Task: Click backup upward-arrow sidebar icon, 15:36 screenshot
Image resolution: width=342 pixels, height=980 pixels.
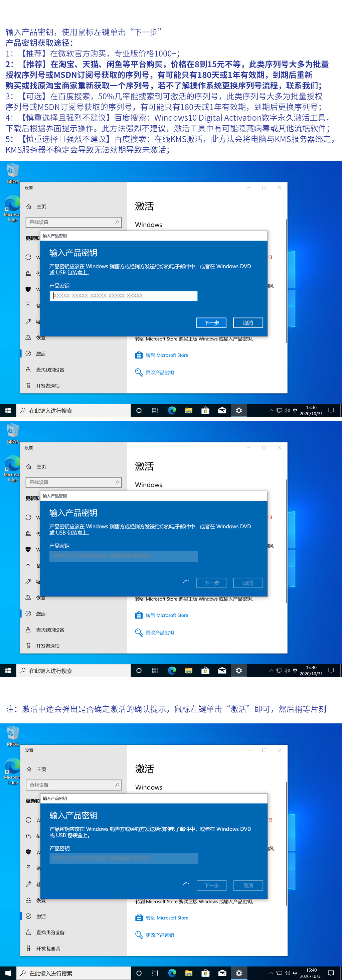Action: 28,305
